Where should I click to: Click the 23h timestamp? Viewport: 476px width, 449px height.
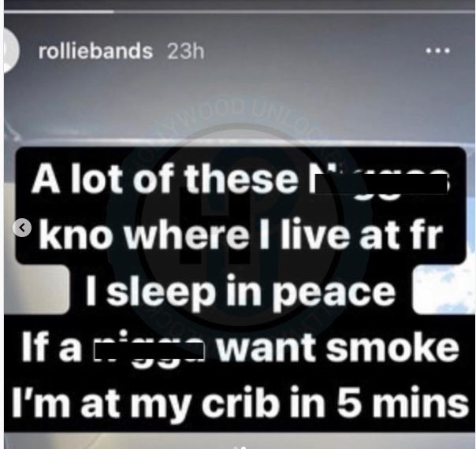(x=185, y=51)
